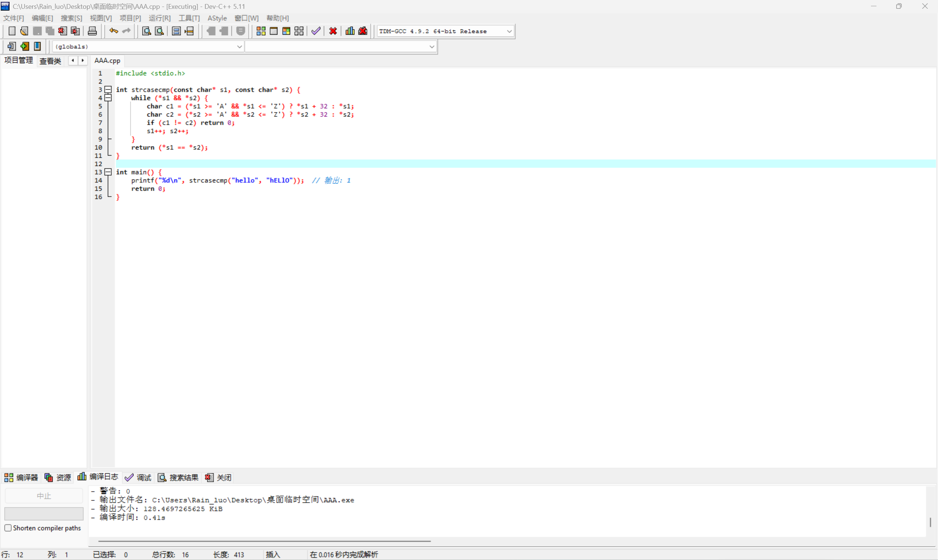Enable Shorten compiler paths checkbox
The height and width of the screenshot is (560, 938).
(8, 528)
